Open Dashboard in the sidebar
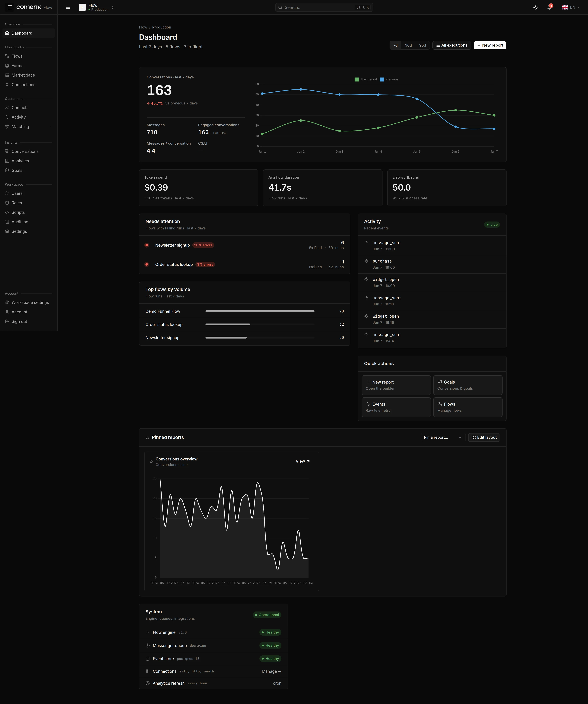This screenshot has height=704, width=588. click(28, 33)
